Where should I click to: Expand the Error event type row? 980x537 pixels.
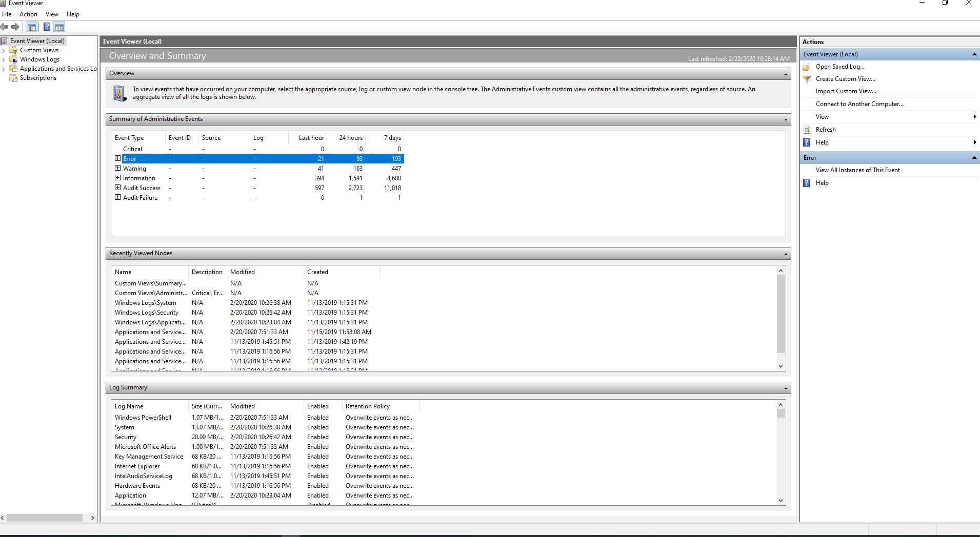(x=117, y=158)
